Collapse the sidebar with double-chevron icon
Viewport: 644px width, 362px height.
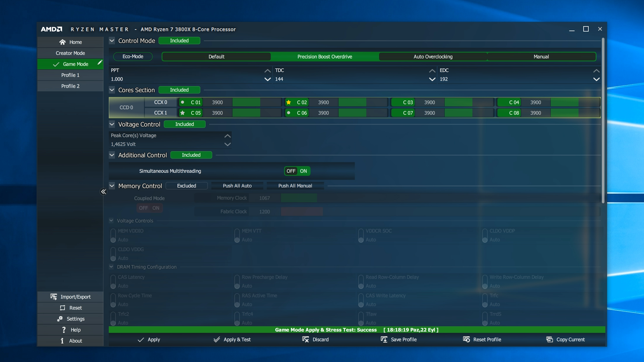click(103, 192)
